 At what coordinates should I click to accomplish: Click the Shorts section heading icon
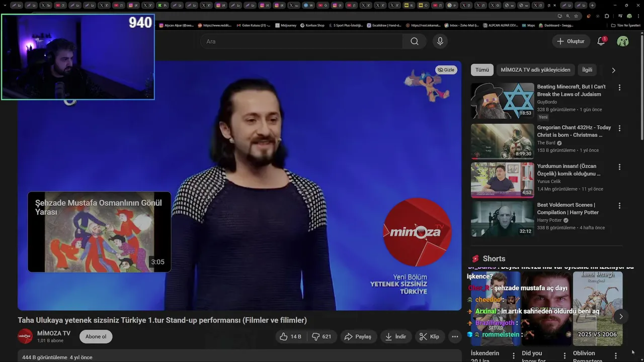pyautogui.click(x=475, y=258)
